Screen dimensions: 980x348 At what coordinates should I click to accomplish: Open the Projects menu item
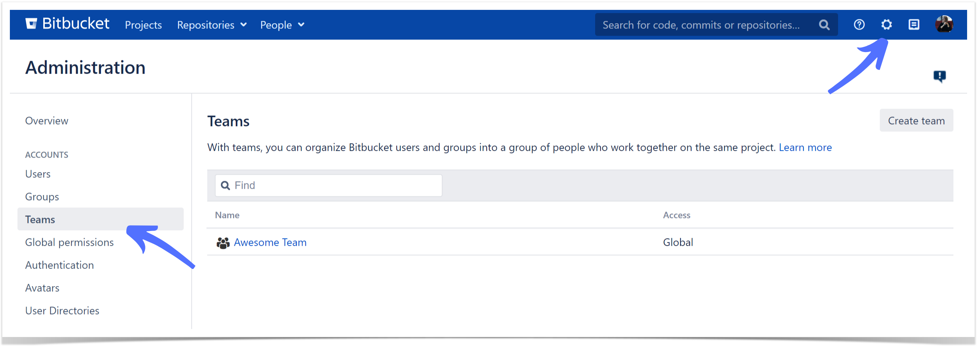coord(143,25)
